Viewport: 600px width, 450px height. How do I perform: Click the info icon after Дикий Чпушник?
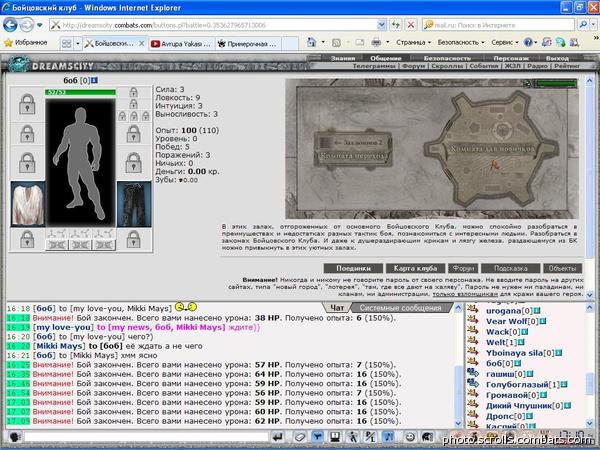(567, 406)
